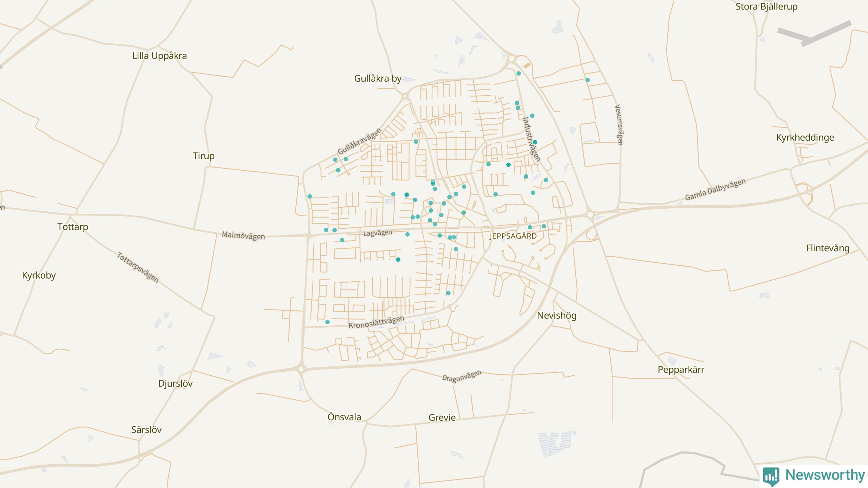Click the Önsvala village label

tap(344, 417)
